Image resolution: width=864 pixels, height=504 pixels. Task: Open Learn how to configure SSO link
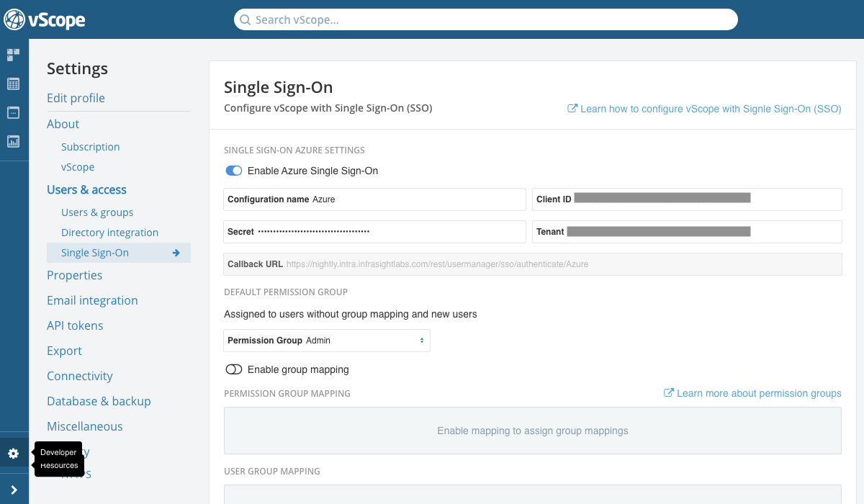pos(711,109)
